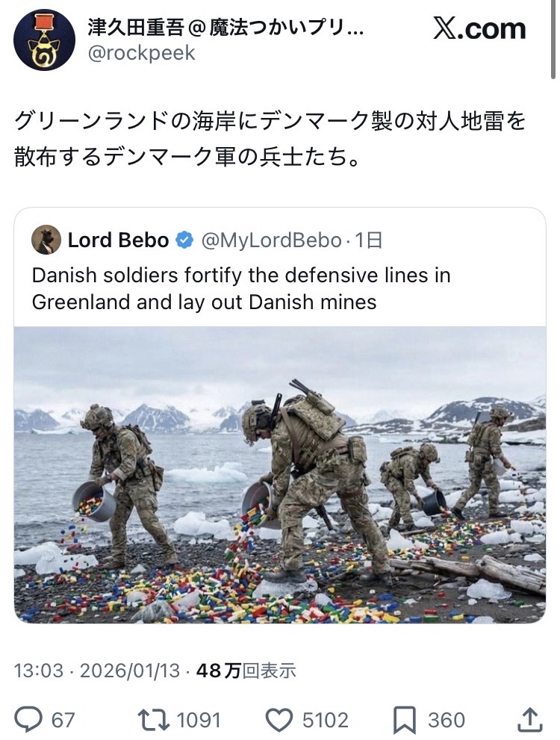
Task: Open the @rockpeek handle
Action: (141, 53)
